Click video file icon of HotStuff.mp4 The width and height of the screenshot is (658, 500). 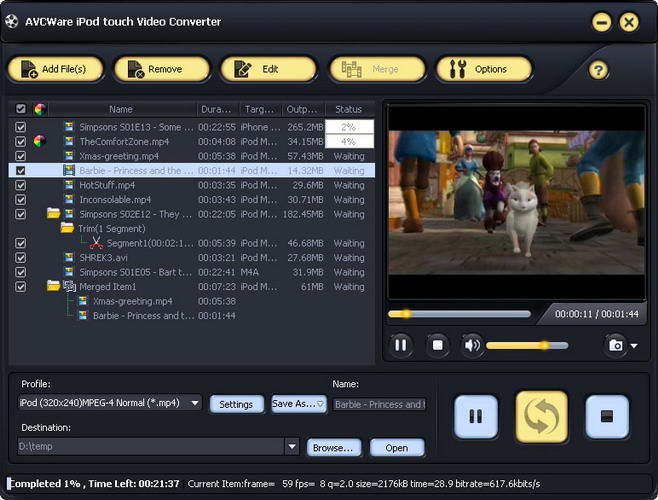pyautogui.click(x=69, y=185)
